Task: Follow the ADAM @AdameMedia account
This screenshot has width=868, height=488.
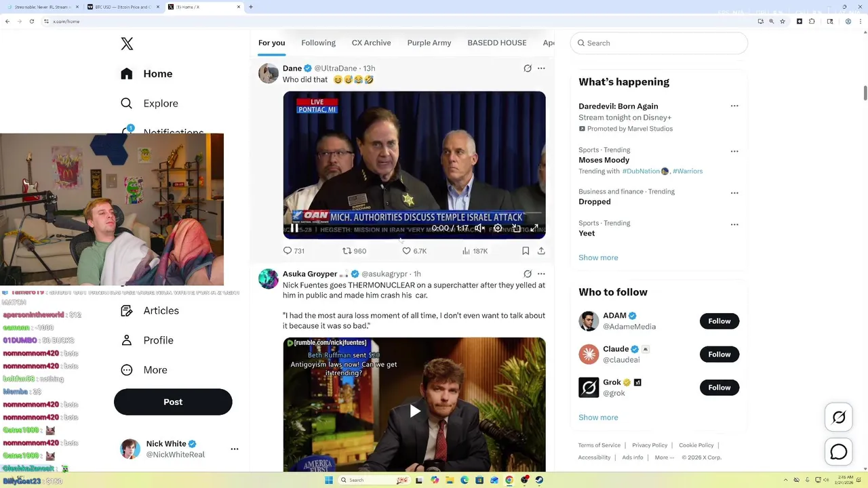Action: click(x=719, y=321)
